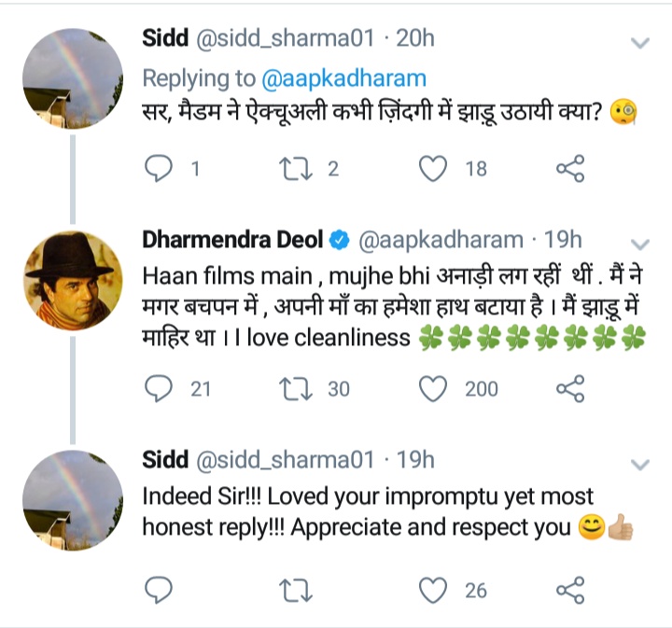Viewport: 672px width, 628px height.
Task: Retweet Sidd's 'Indeed Sir' tweet
Action: 298,590
